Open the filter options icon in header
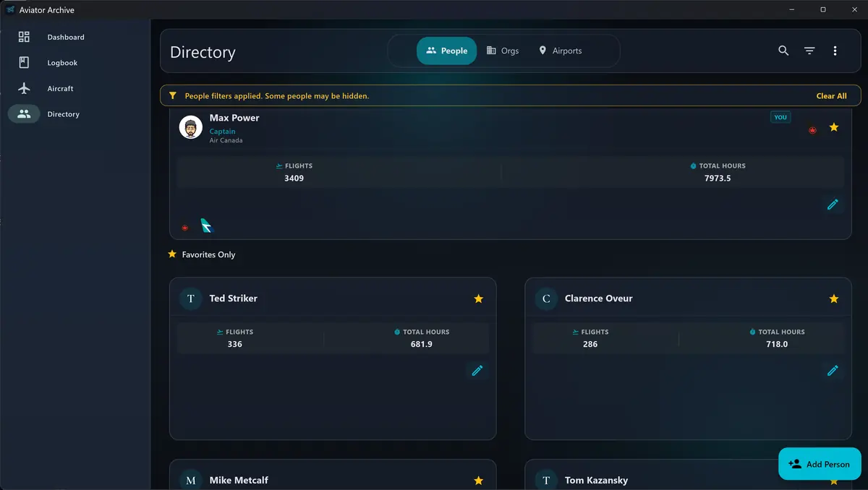This screenshot has width=868, height=490. (809, 51)
